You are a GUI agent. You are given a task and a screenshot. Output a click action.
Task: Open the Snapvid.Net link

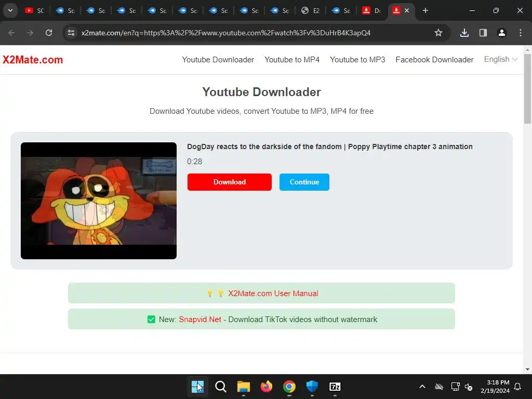click(x=200, y=320)
